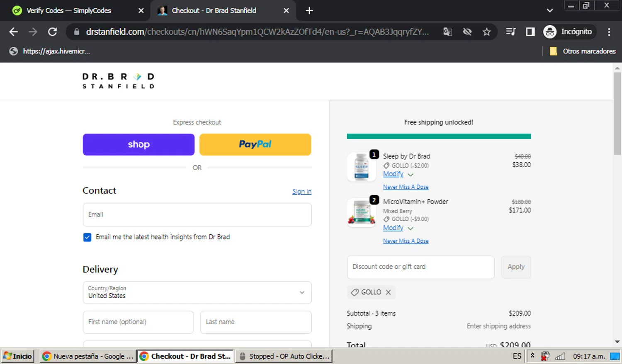Focus the Email input field
The width and height of the screenshot is (622, 364).
click(x=197, y=215)
